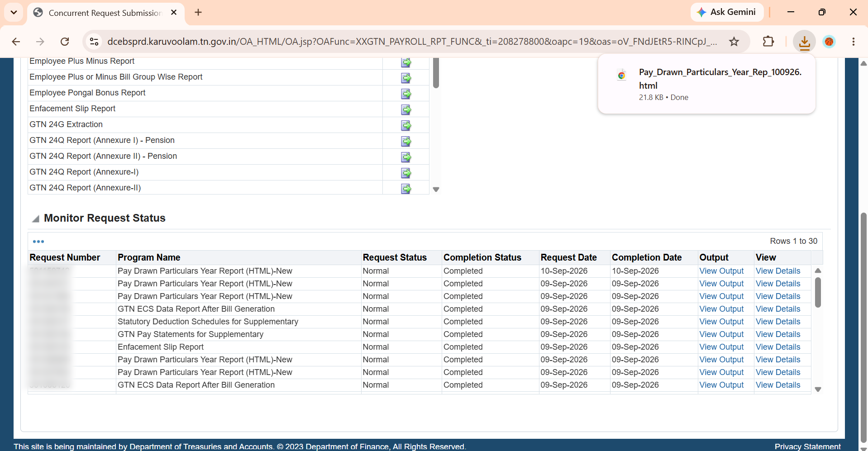View Output for the Enfacement Slip Report request
Screen dimensions: 868x451
tap(721, 347)
